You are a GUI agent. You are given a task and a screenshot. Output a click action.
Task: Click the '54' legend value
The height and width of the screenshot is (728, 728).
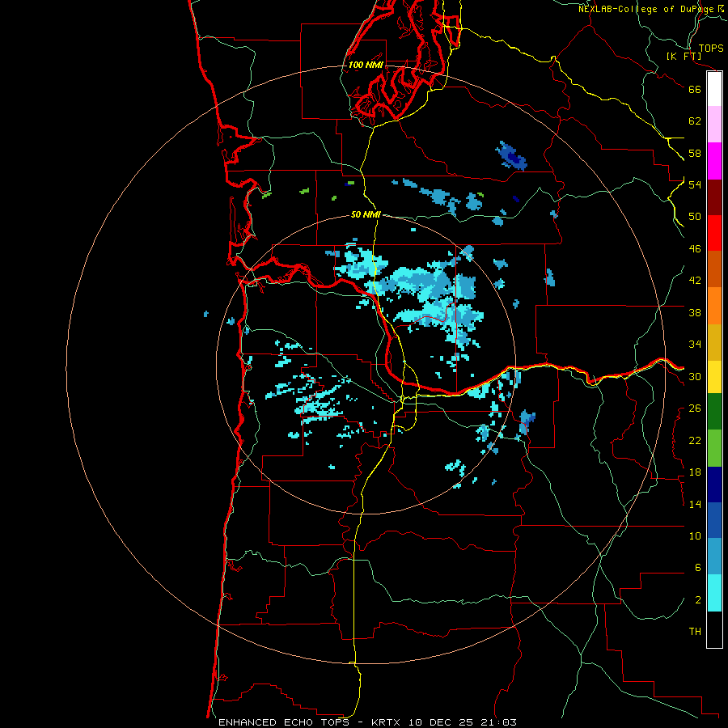click(695, 184)
